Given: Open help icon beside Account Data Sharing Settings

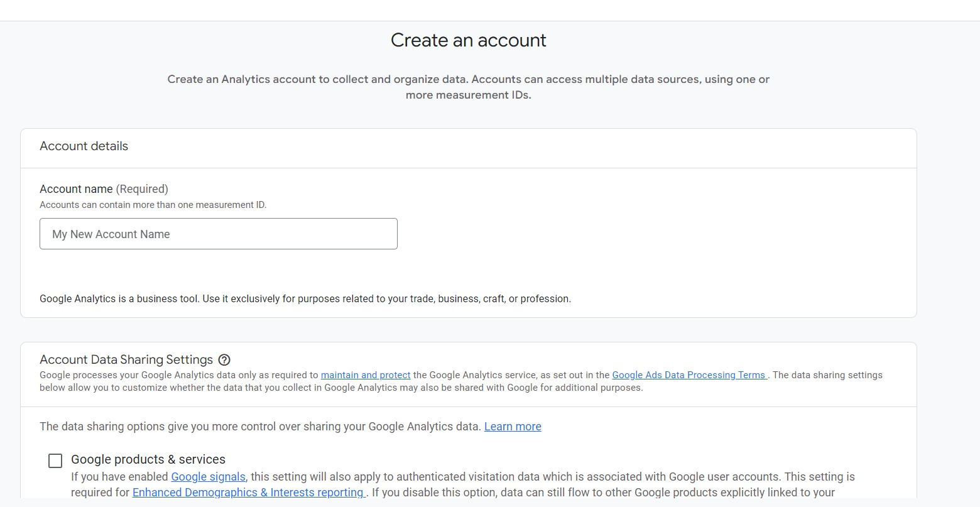Looking at the screenshot, I should [224, 360].
